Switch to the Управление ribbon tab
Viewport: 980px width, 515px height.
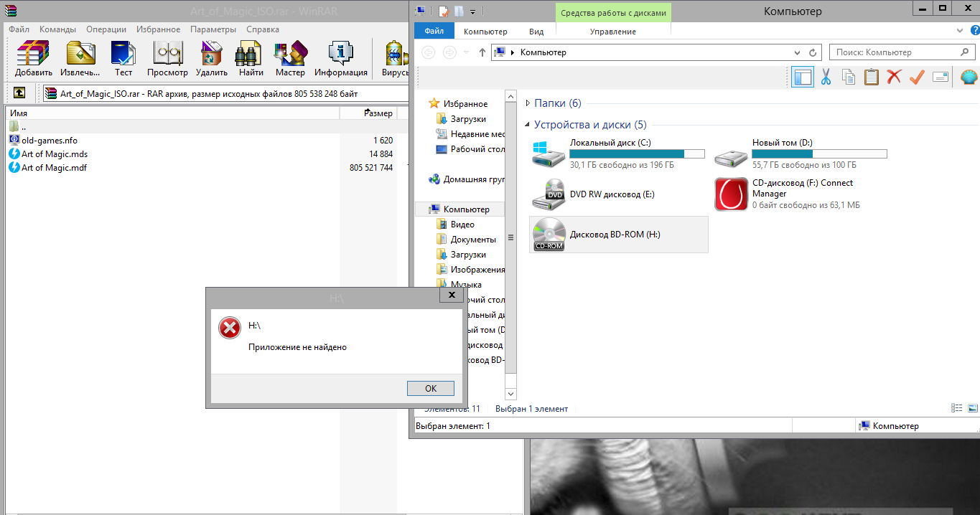pos(613,32)
